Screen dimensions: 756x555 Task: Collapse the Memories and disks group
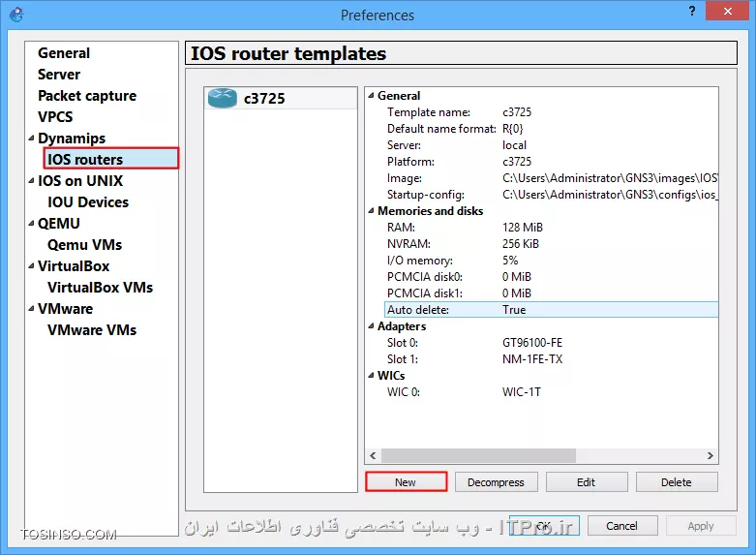(372, 211)
